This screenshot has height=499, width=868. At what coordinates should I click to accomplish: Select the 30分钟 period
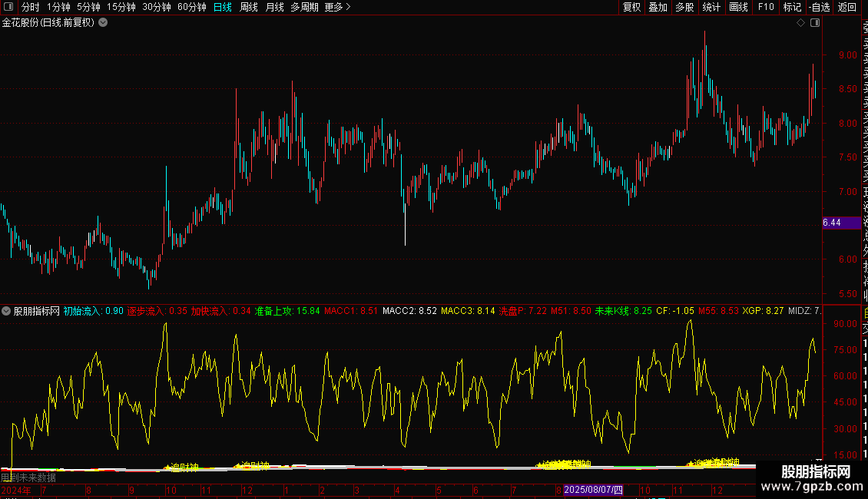click(x=157, y=7)
